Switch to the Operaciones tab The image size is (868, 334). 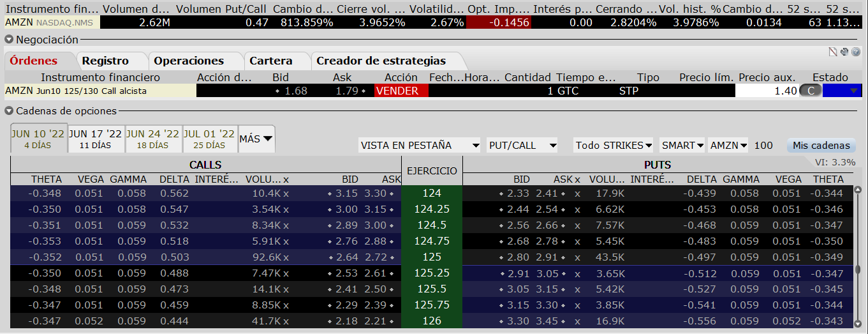(x=189, y=61)
